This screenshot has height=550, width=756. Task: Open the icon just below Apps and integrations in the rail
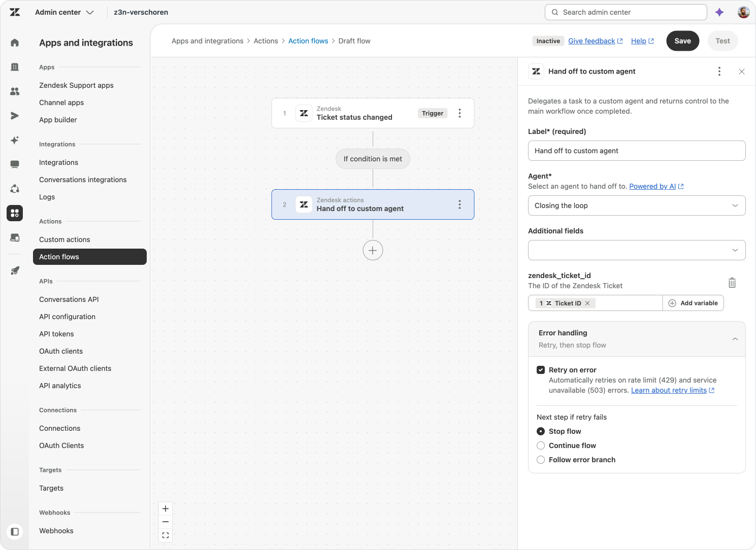pyautogui.click(x=15, y=237)
